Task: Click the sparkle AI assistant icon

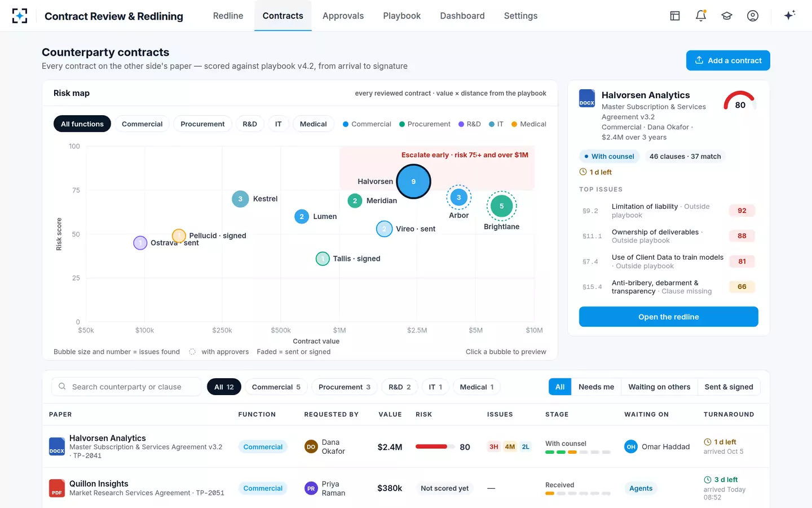Action: 789,15
